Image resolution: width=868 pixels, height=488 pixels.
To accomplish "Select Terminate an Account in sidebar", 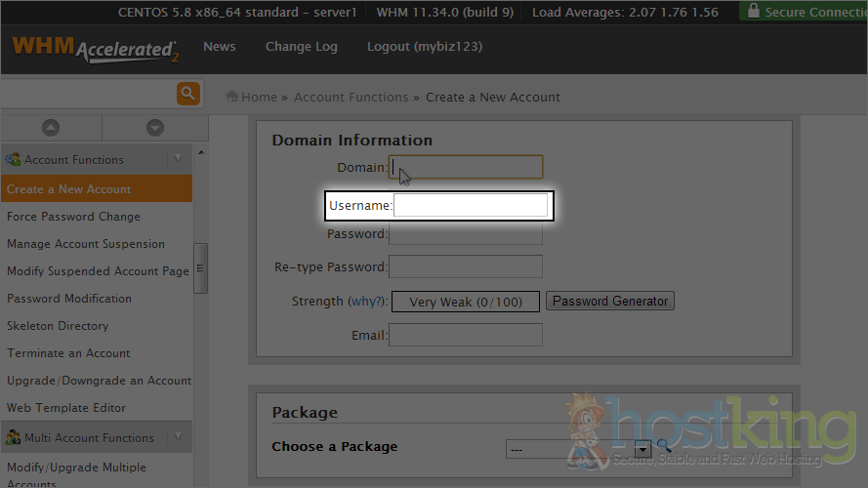I will (68, 353).
